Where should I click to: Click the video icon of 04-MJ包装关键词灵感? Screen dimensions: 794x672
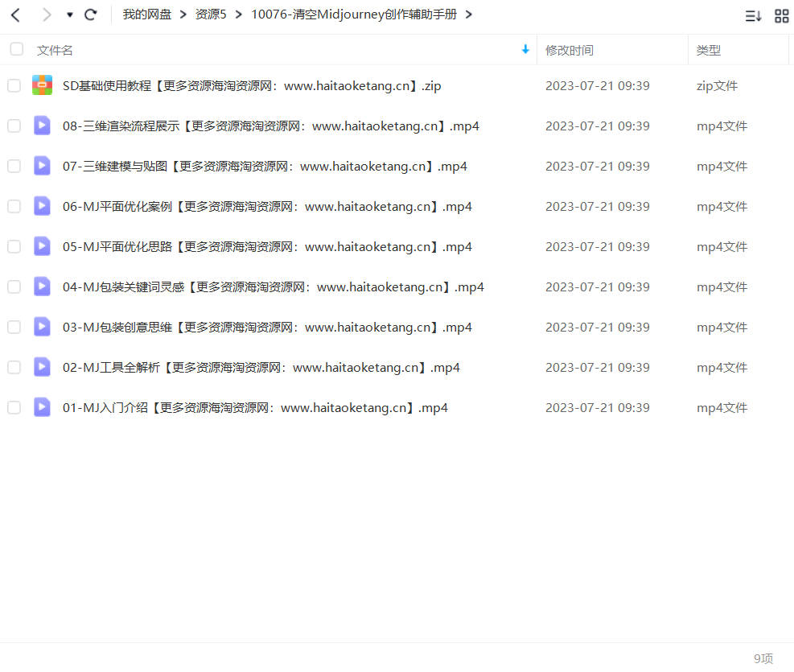point(42,287)
